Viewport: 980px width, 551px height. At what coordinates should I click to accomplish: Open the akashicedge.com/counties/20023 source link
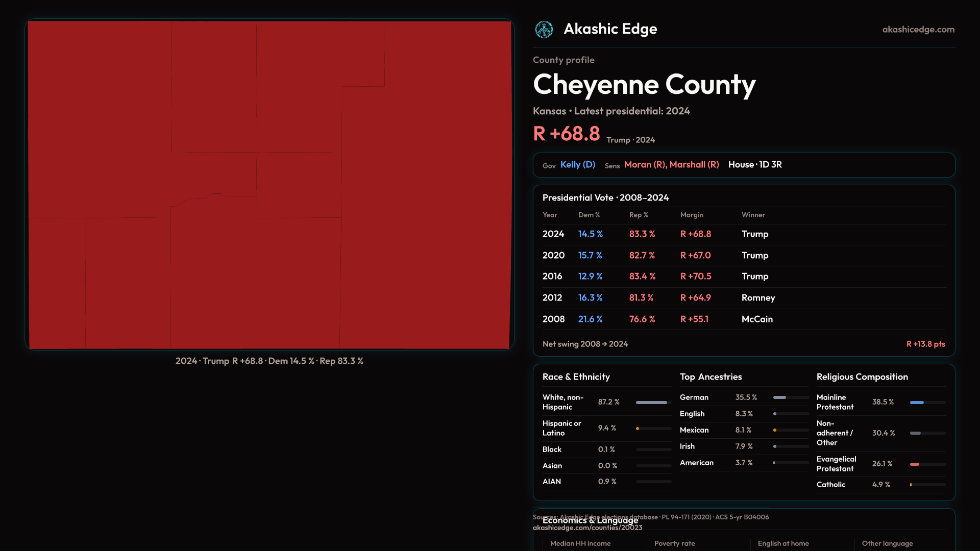[x=587, y=528]
